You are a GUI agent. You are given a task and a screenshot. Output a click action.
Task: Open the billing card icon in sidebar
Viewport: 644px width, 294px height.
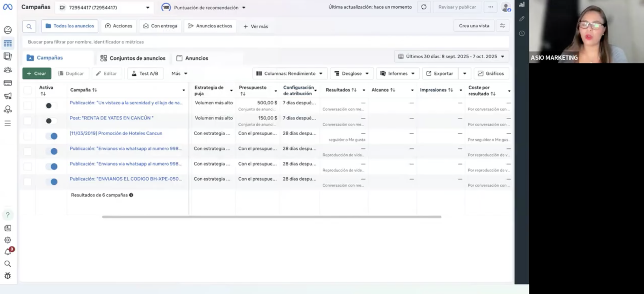8,83
